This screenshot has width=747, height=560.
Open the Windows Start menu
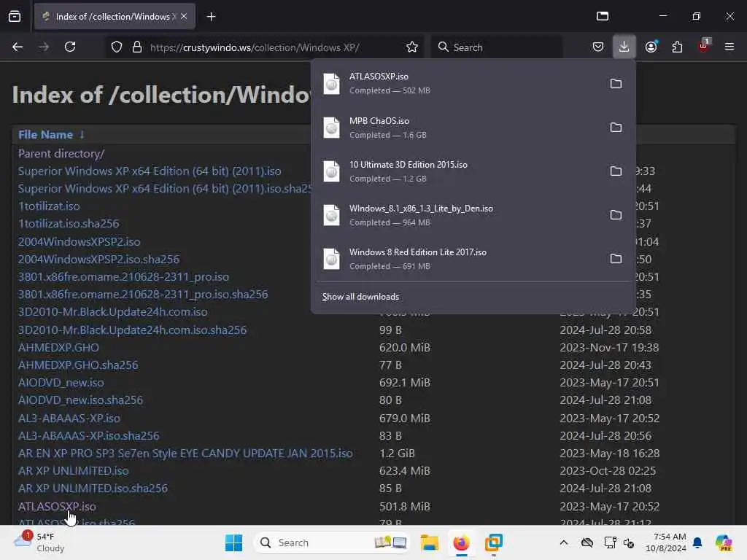point(233,542)
